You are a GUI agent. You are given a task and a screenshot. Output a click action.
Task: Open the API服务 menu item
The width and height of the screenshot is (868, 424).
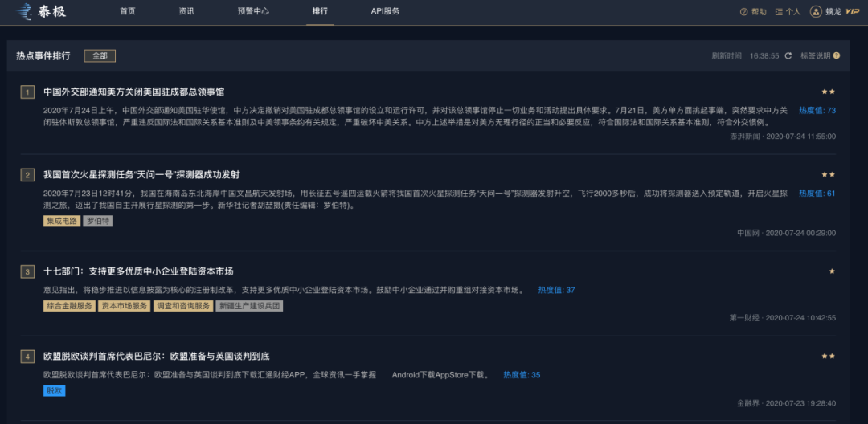385,11
